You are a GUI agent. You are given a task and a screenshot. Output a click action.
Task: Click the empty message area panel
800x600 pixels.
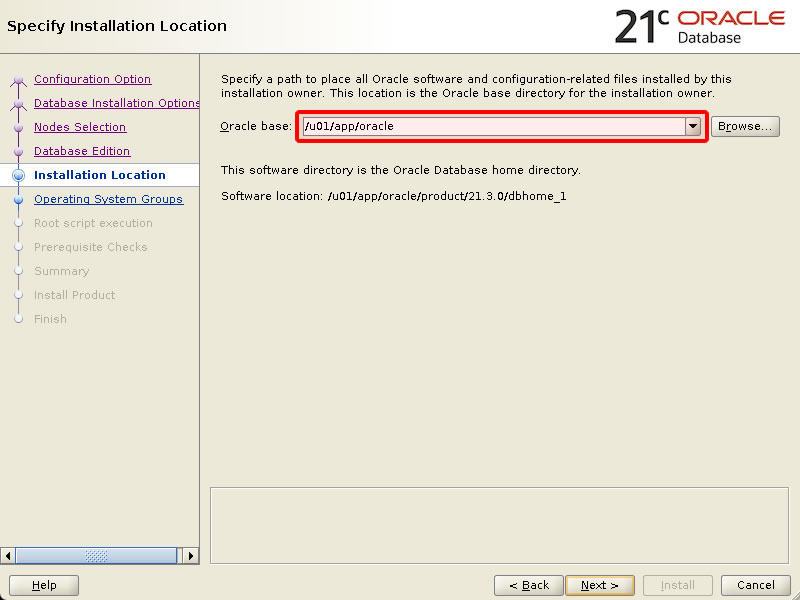(499, 526)
